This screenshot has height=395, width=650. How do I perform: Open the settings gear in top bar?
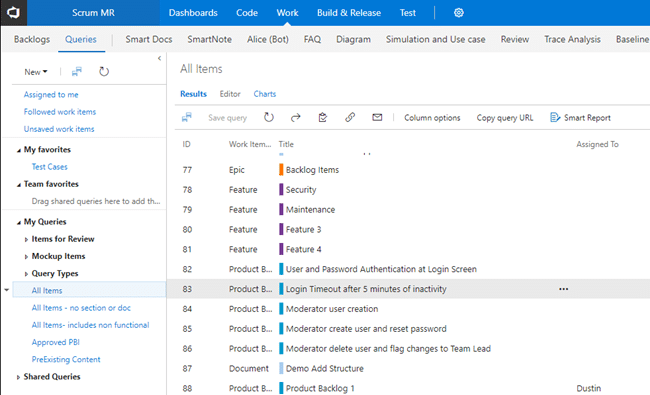point(458,13)
